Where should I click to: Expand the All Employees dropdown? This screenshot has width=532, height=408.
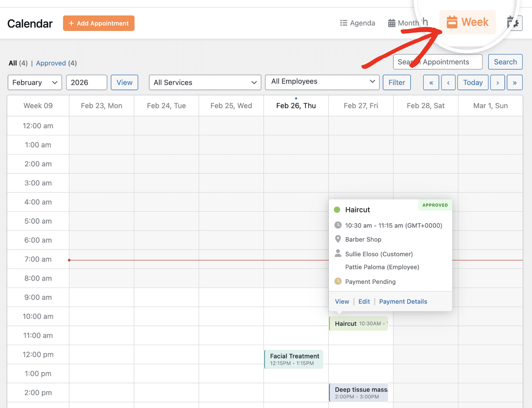click(x=322, y=82)
